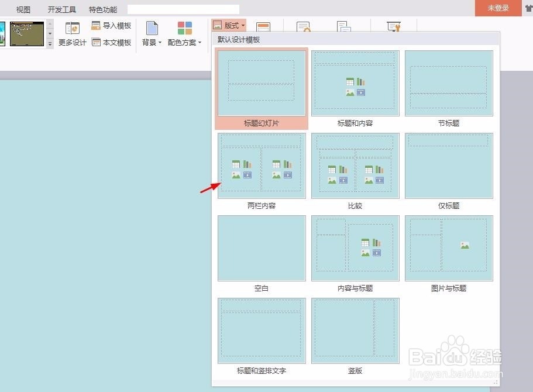Click the 本文模板 template icon
Image resolution: width=533 pixels, height=392 pixels.
(96, 42)
